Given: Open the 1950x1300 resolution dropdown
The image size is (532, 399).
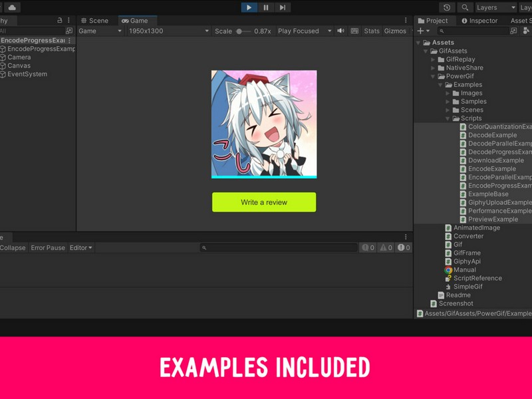Looking at the screenshot, I should pos(168,31).
